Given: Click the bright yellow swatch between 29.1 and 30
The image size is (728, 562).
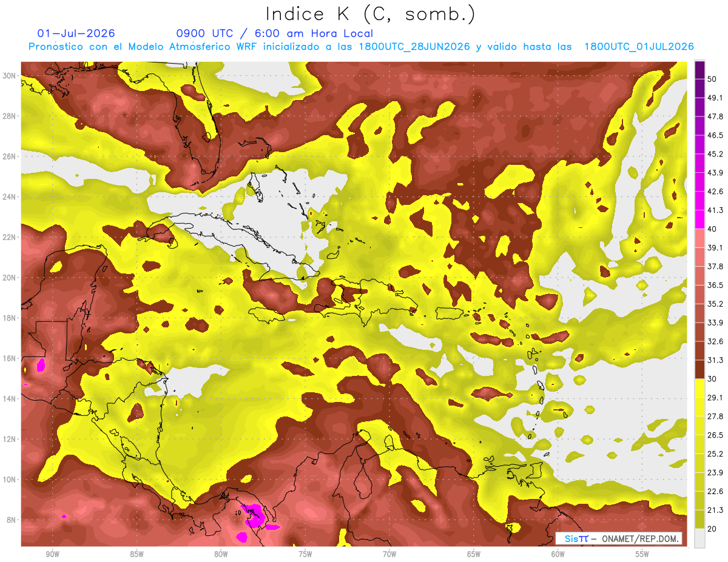Looking at the screenshot, I should (x=700, y=389).
